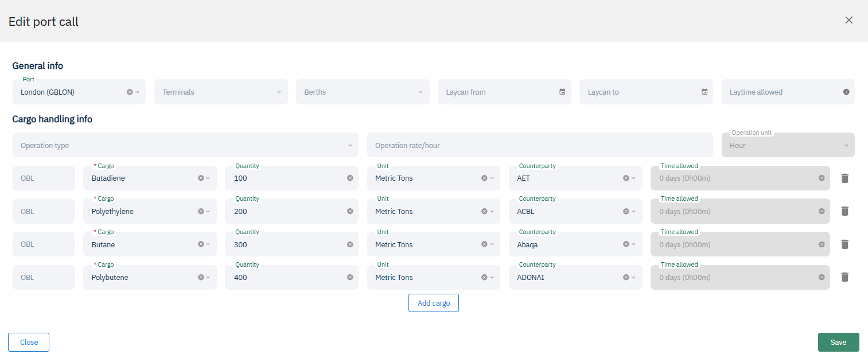
Task: Click the Laycan to date field
Action: (646, 92)
